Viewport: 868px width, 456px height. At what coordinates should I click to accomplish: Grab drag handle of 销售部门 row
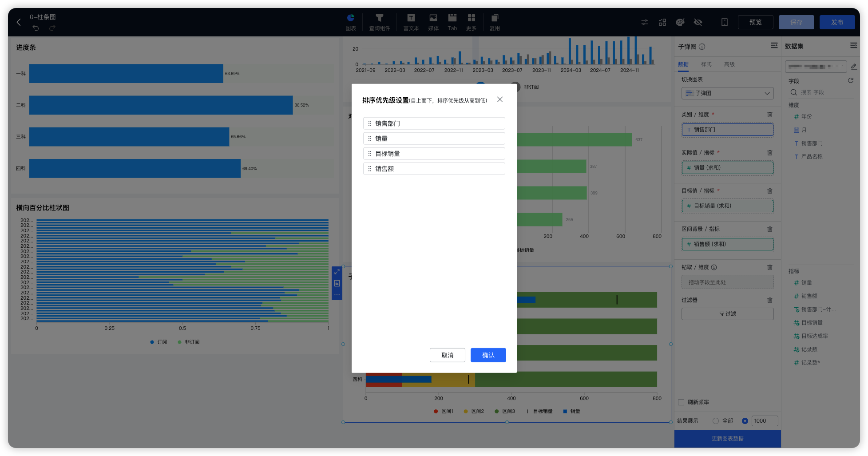(370, 123)
